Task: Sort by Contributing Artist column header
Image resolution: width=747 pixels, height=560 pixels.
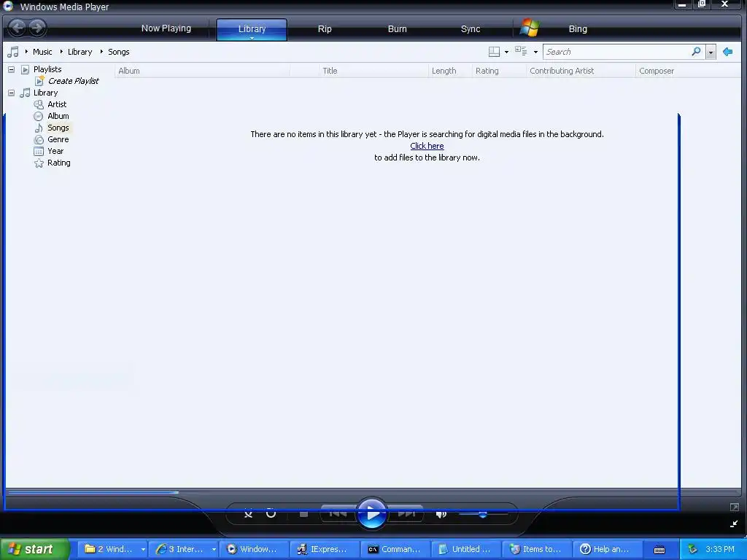Action: pos(581,71)
